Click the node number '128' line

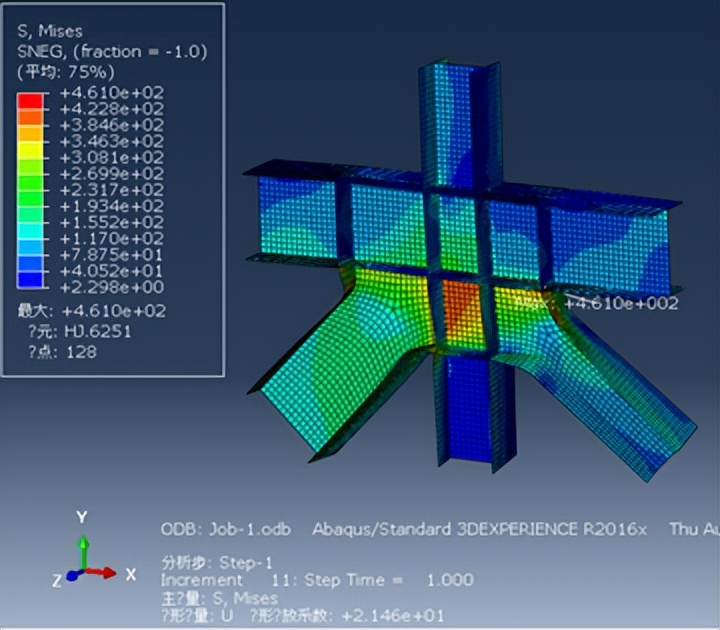click(x=62, y=352)
